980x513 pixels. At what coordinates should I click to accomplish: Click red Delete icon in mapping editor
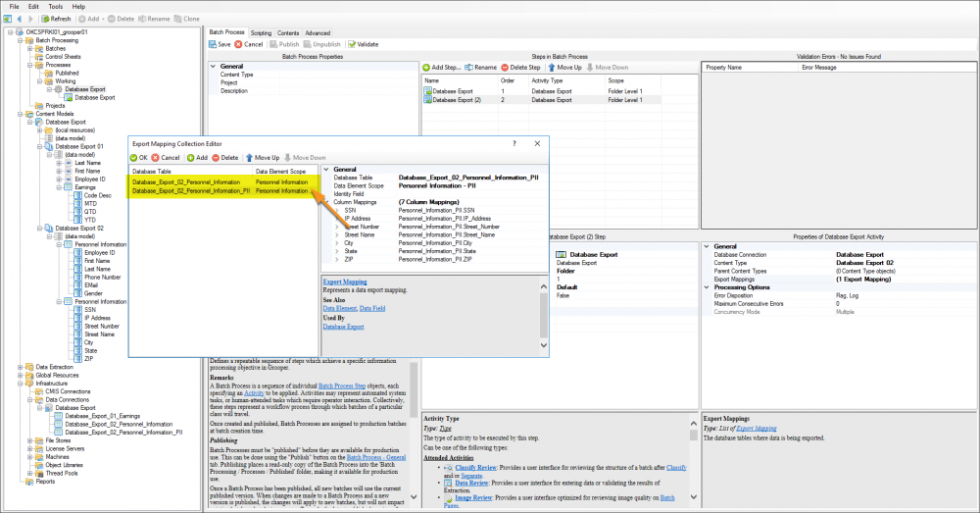coord(217,157)
